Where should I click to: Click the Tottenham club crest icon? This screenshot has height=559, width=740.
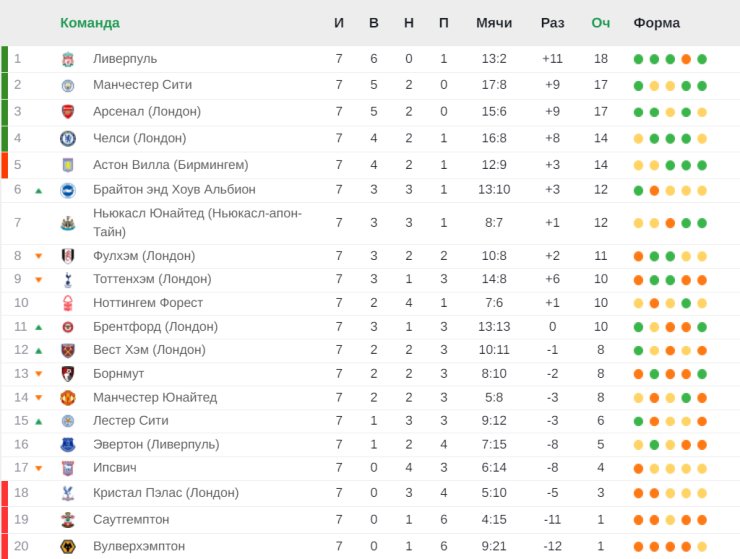pyautogui.click(x=68, y=279)
